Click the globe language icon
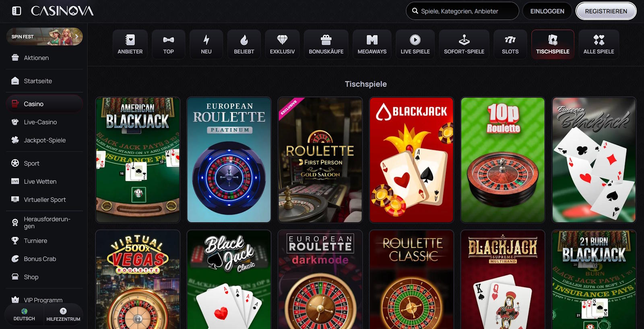The image size is (644, 329). coord(24,311)
